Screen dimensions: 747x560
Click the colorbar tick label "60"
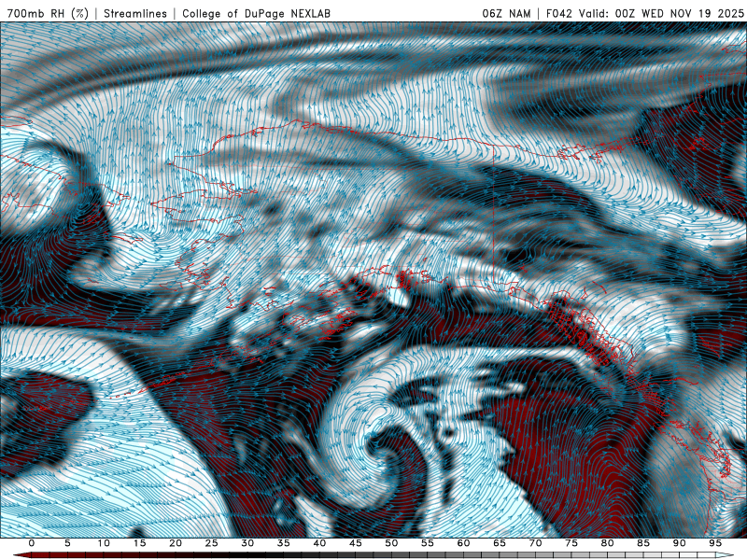(x=463, y=543)
